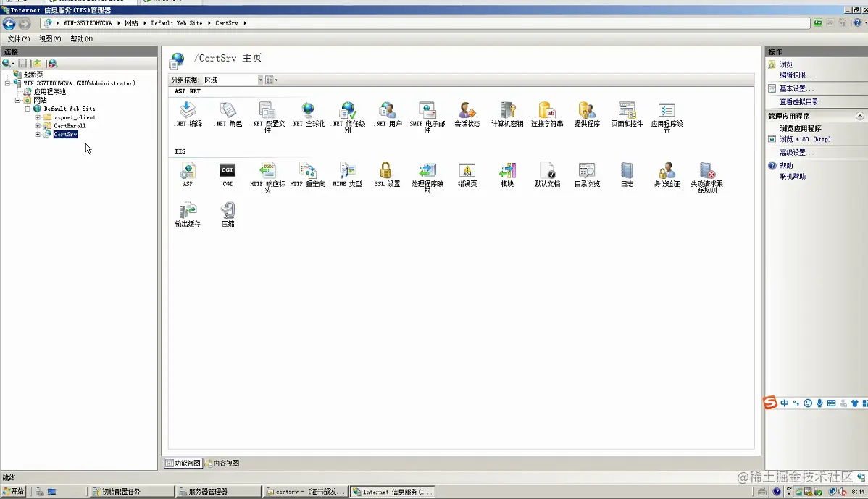Click the 联机帮助 link
This screenshot has height=499, width=868.
pos(793,177)
